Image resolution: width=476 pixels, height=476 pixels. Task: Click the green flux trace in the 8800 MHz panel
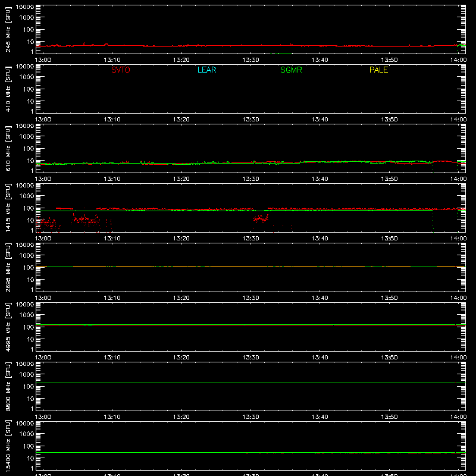pos(250,383)
